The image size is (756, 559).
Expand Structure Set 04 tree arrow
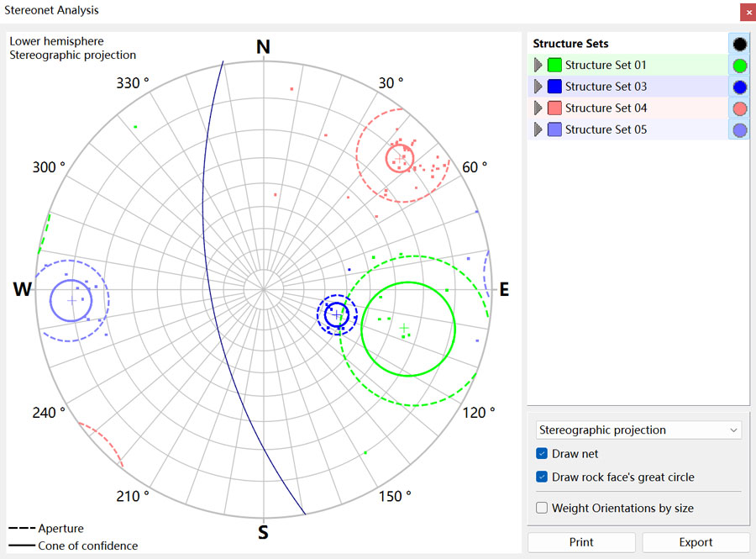pyautogui.click(x=538, y=108)
